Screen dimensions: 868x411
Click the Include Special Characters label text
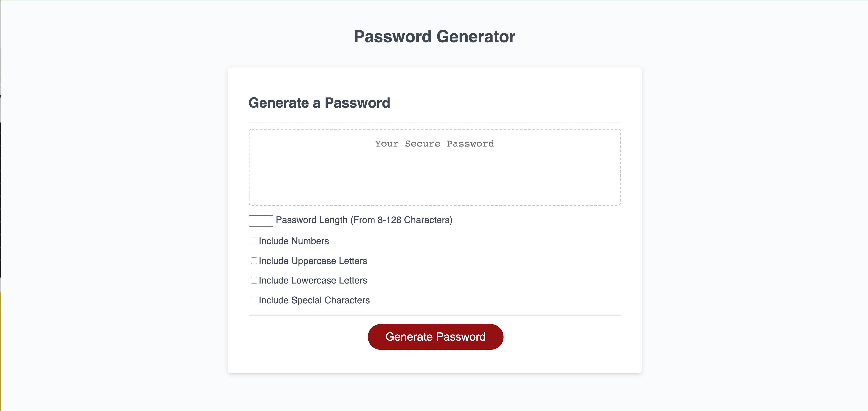click(x=314, y=300)
